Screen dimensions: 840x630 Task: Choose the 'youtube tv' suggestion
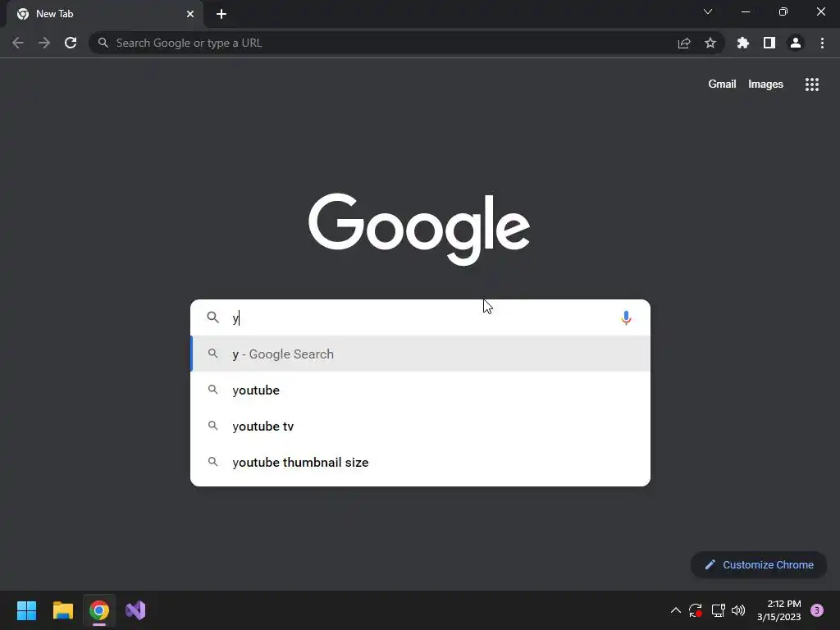pos(421,427)
